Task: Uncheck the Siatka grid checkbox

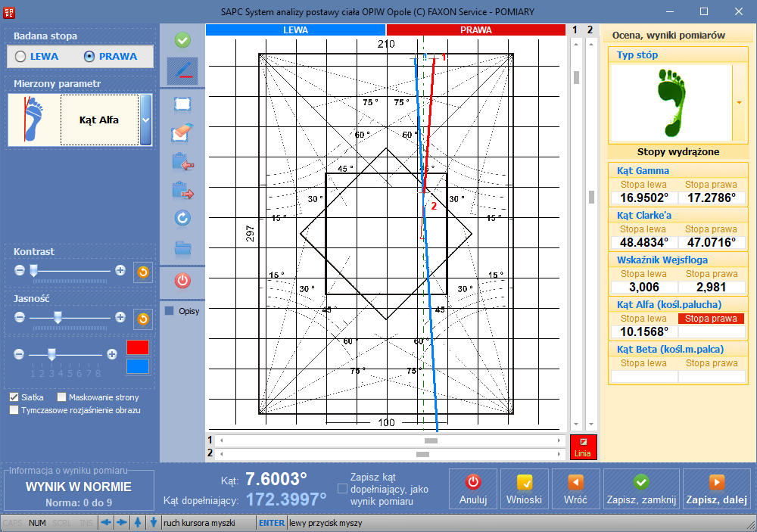Action: [x=14, y=397]
